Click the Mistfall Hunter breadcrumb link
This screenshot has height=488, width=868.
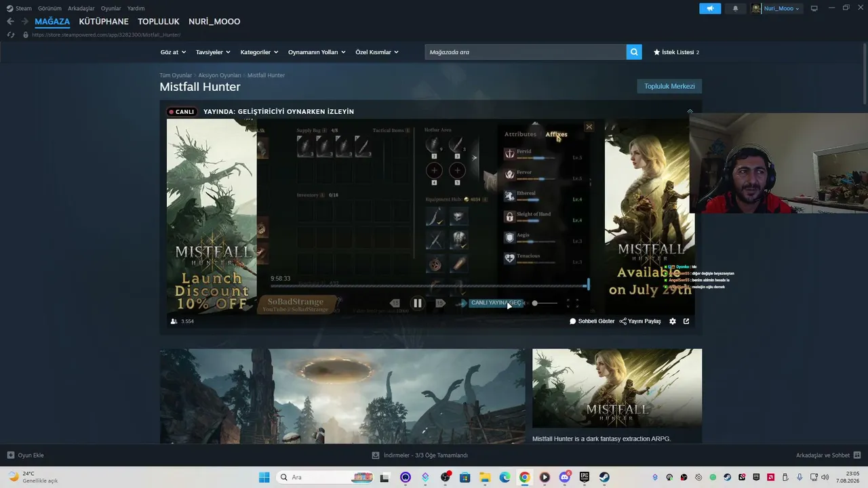[266, 75]
